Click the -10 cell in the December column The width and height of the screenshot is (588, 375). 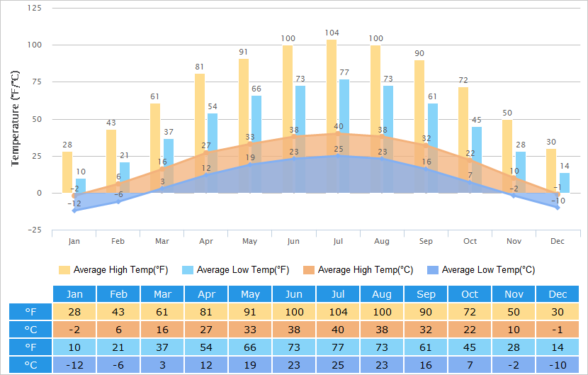pos(558,365)
